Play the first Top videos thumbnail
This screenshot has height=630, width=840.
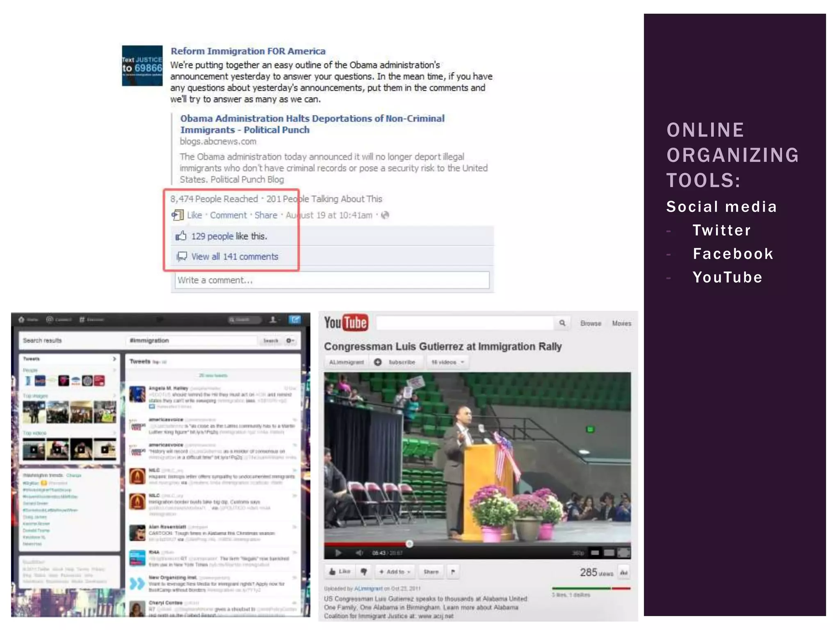pos(34,449)
